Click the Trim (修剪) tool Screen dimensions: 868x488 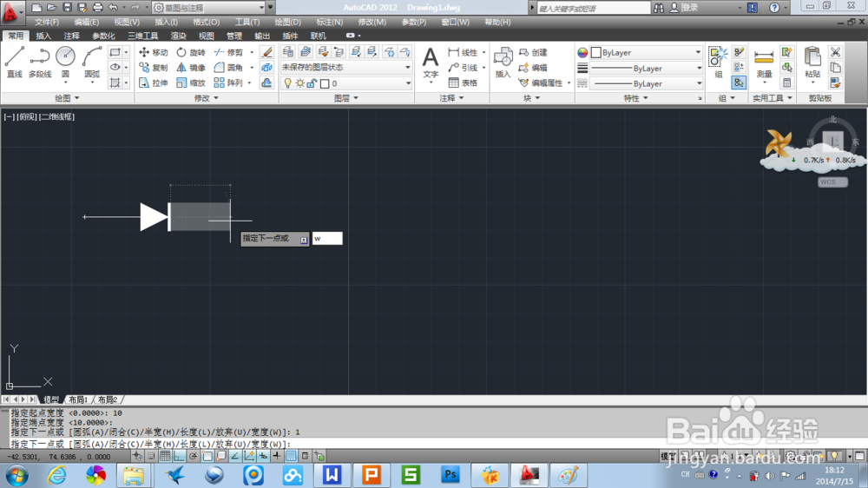[x=228, y=52]
